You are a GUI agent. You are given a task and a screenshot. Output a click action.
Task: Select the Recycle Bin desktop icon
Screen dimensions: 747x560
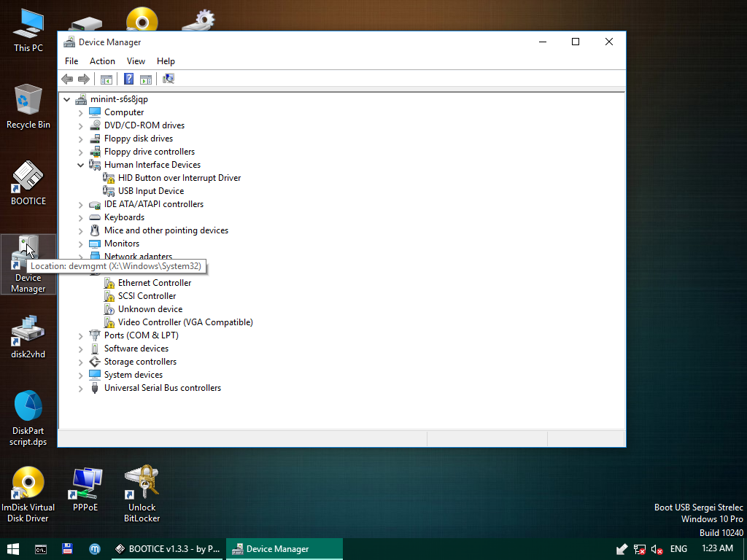pyautogui.click(x=28, y=106)
